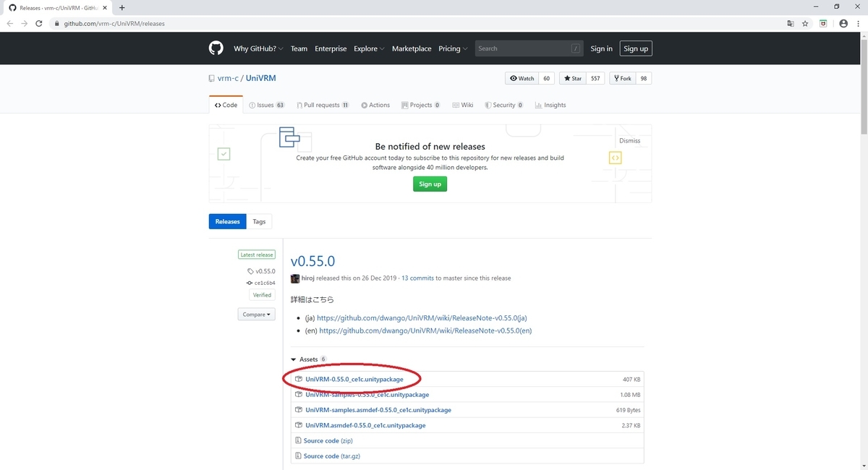
Task: Open Chrome three-dot menu
Action: point(859,23)
